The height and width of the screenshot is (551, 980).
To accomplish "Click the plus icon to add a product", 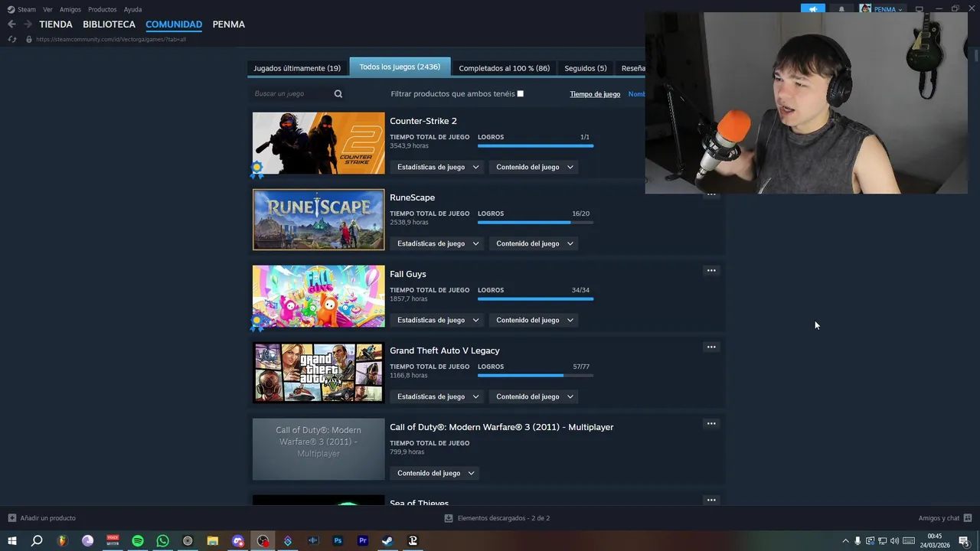I will click(12, 518).
